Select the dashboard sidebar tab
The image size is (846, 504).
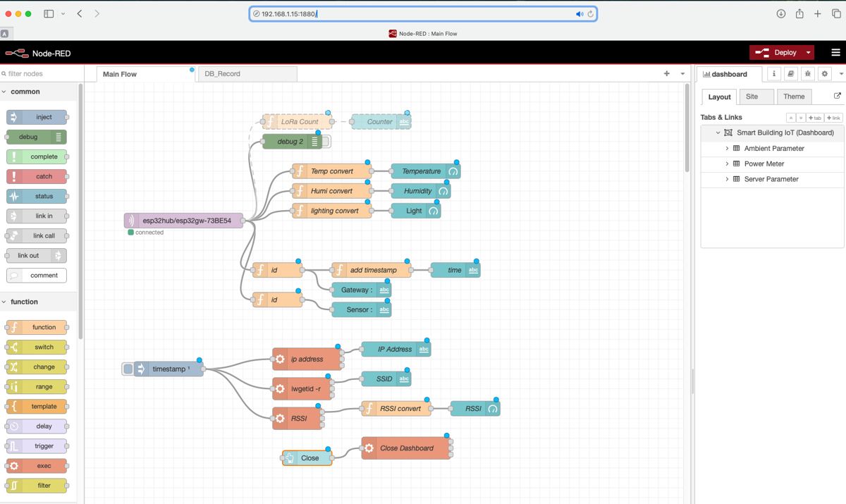pos(729,74)
